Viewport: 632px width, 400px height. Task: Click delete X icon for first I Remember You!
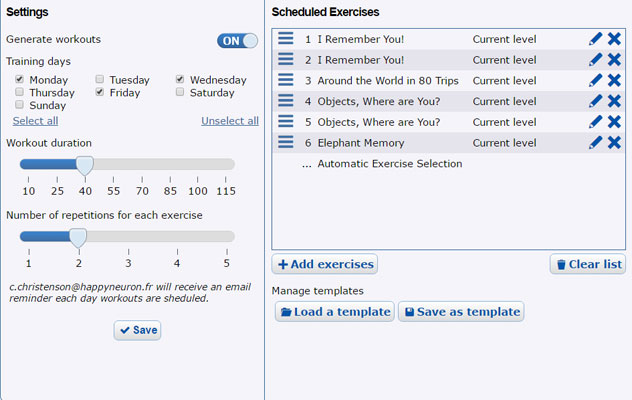614,39
